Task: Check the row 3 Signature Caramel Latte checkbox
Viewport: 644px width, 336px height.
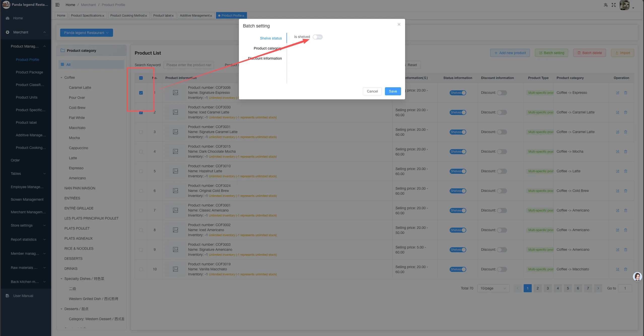Action: point(141,132)
